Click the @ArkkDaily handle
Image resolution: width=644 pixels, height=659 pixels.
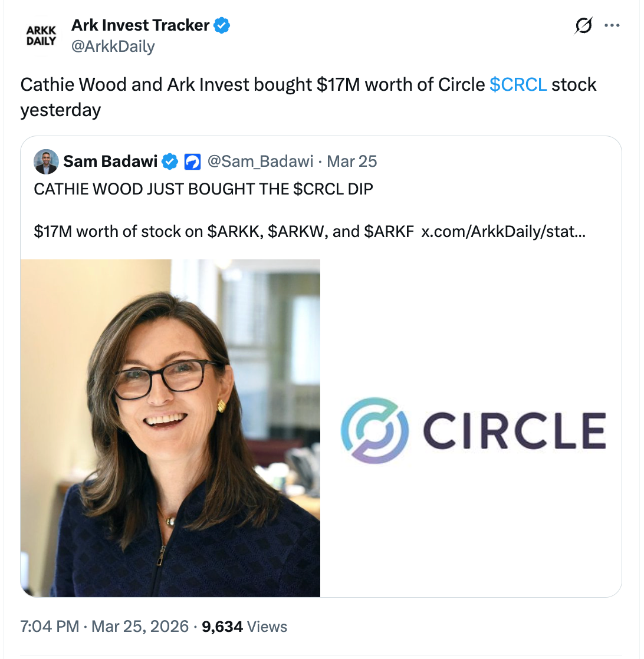[114, 46]
